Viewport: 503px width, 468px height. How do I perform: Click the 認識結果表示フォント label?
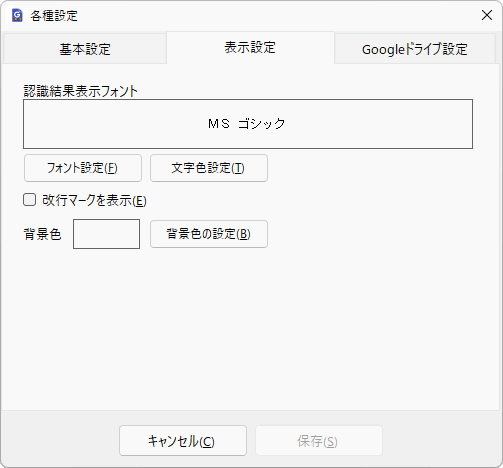coord(80,91)
